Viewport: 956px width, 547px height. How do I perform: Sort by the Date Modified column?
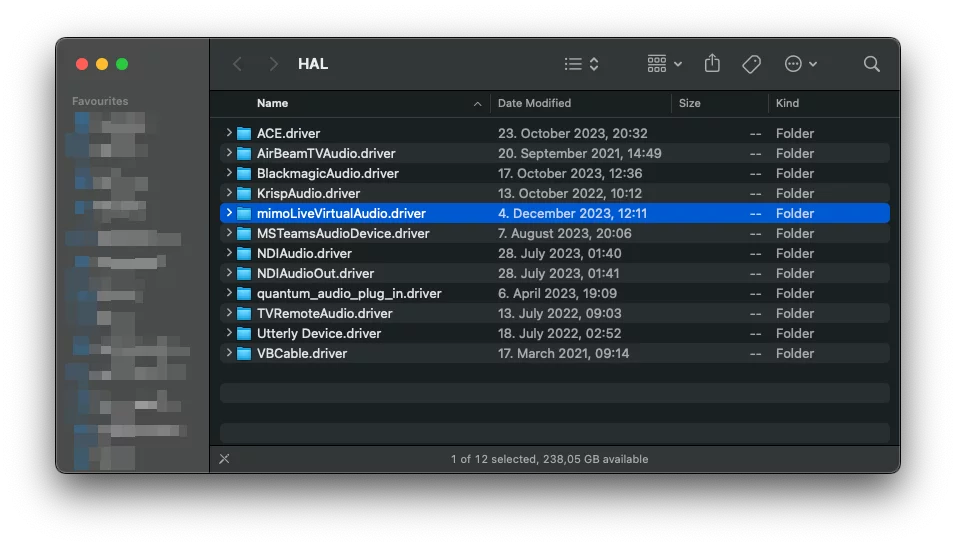(x=534, y=103)
